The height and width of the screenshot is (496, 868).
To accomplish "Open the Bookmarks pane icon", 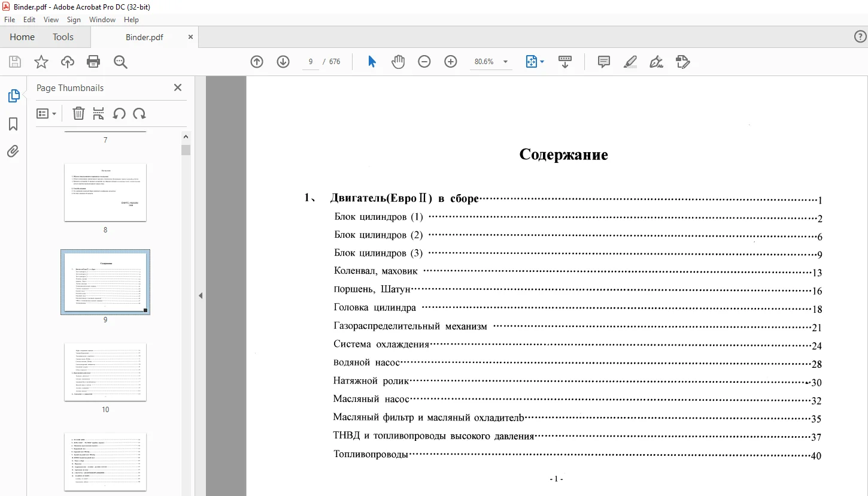I will point(13,124).
